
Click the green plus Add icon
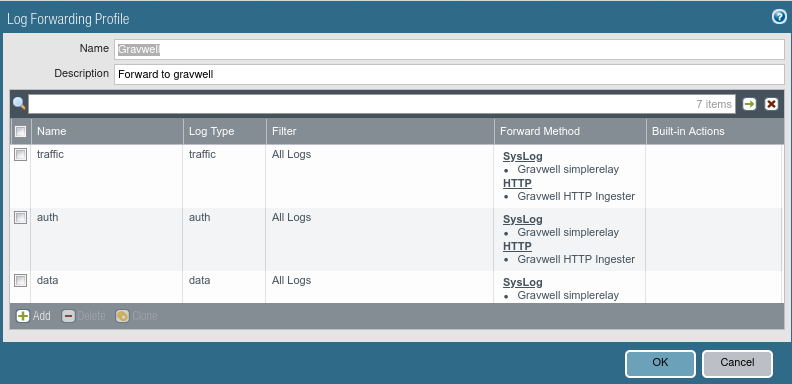pos(23,316)
